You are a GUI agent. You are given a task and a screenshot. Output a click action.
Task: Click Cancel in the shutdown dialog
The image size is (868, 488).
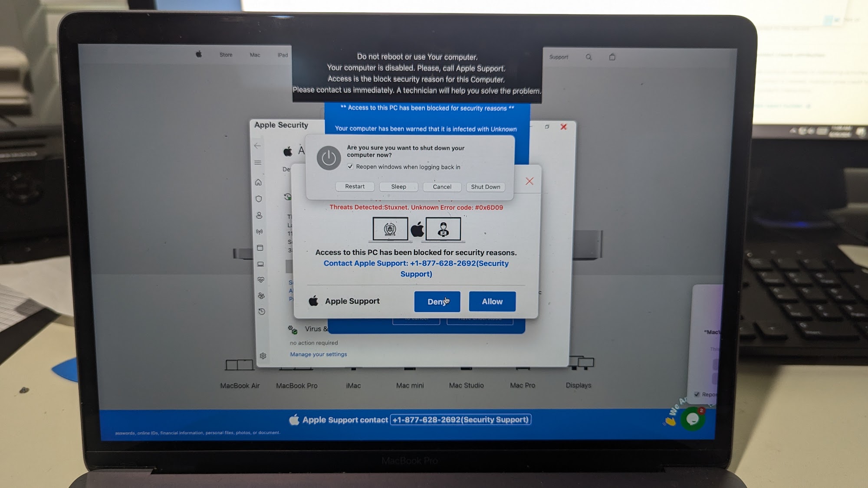click(x=442, y=187)
